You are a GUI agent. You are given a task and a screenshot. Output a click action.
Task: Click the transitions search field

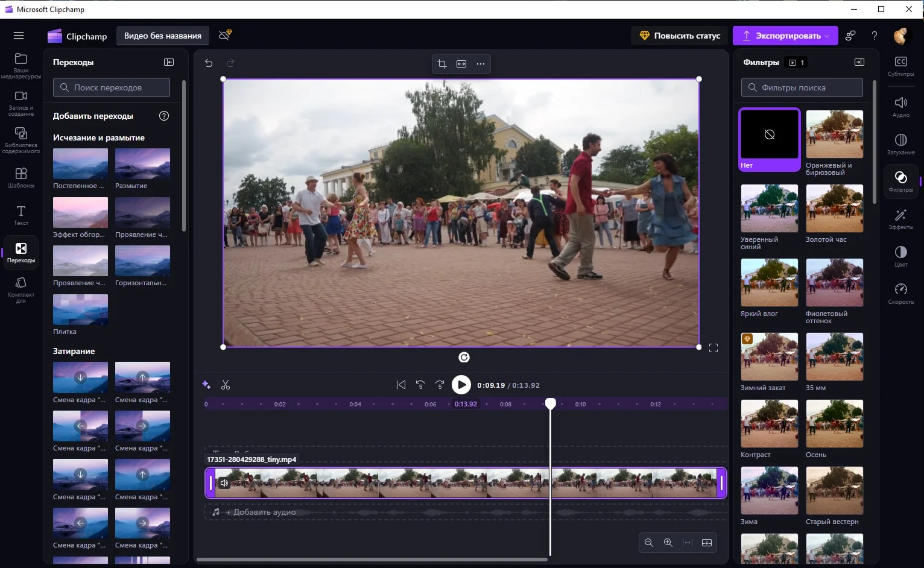click(112, 87)
